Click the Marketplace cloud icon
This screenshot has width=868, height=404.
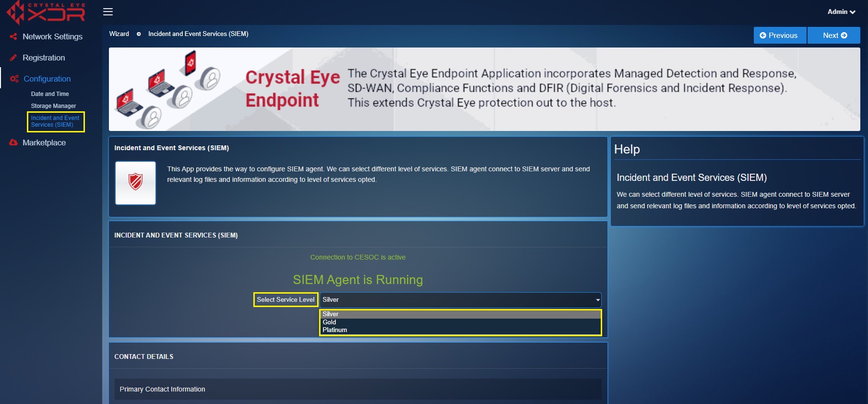13,143
